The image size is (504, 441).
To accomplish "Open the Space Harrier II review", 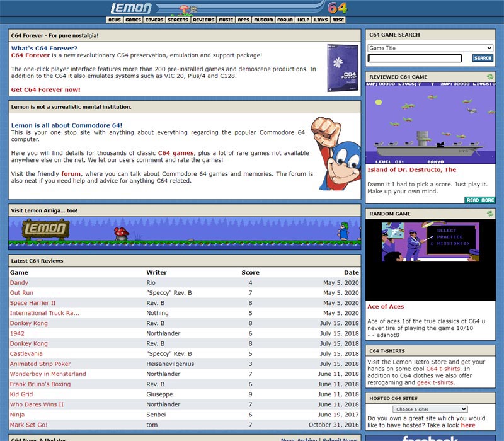I will (33, 303).
